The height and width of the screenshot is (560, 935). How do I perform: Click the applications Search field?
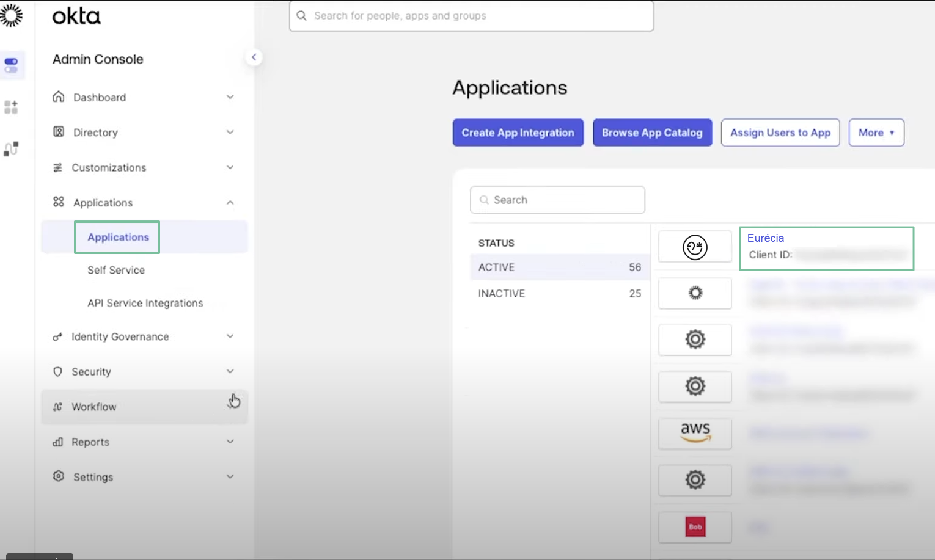[557, 200]
